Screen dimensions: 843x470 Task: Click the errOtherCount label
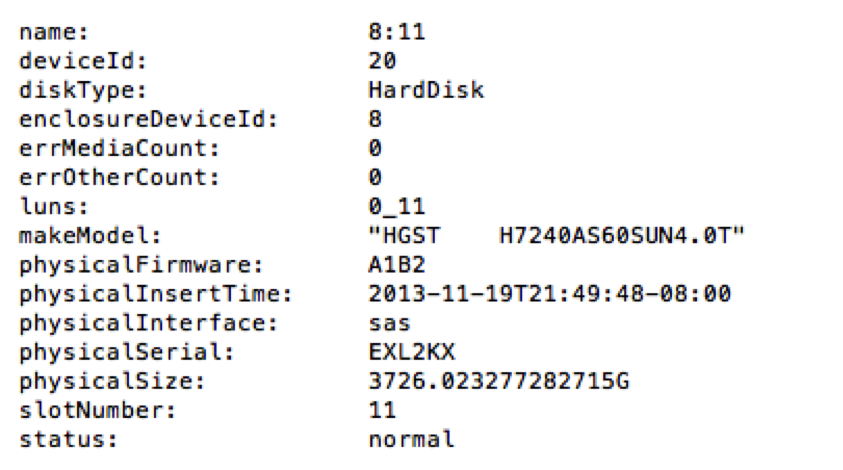120,178
